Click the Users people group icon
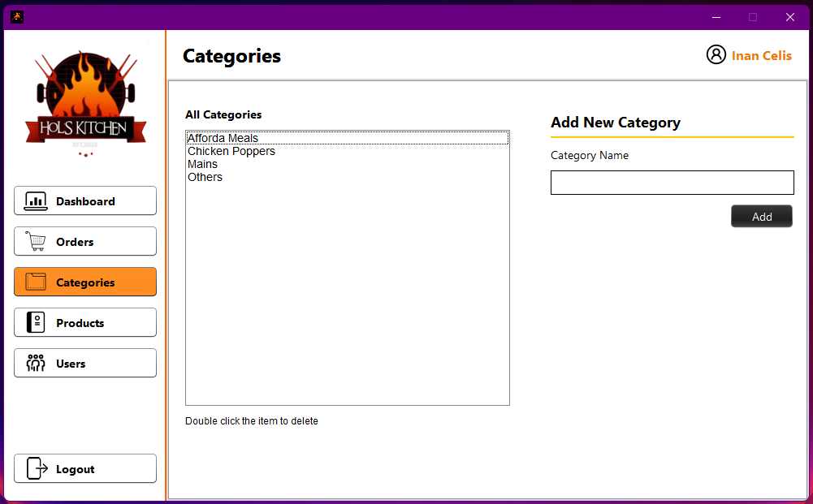Image resolution: width=813 pixels, height=504 pixels. [36, 363]
